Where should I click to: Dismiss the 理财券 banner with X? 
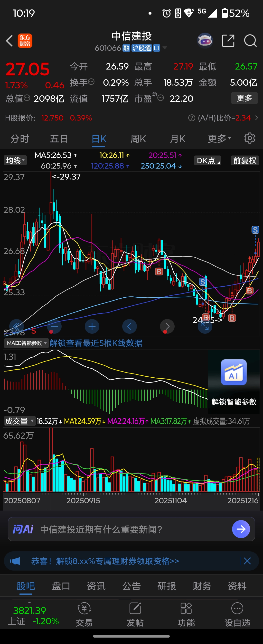point(247,561)
